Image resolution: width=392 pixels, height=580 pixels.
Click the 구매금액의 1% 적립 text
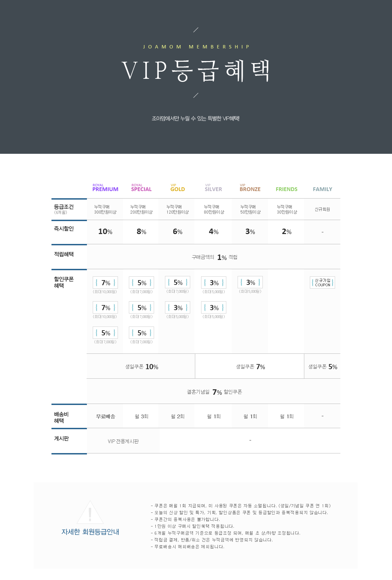(x=214, y=257)
